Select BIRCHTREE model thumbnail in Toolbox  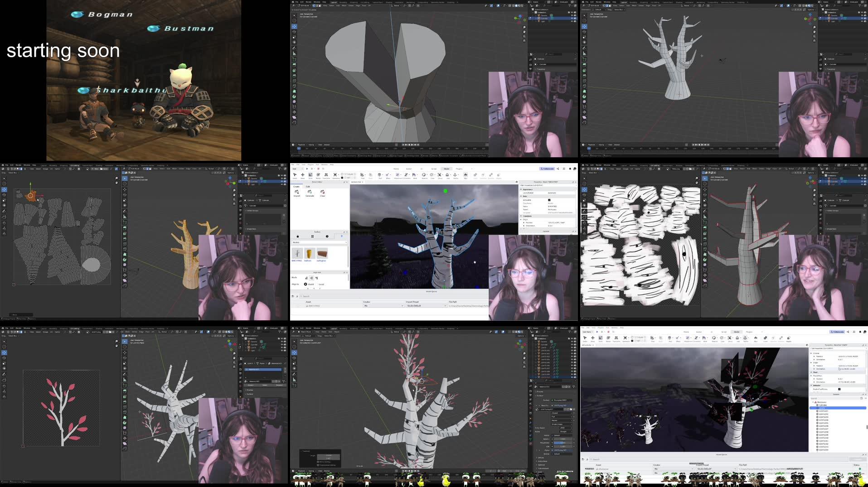(x=296, y=254)
